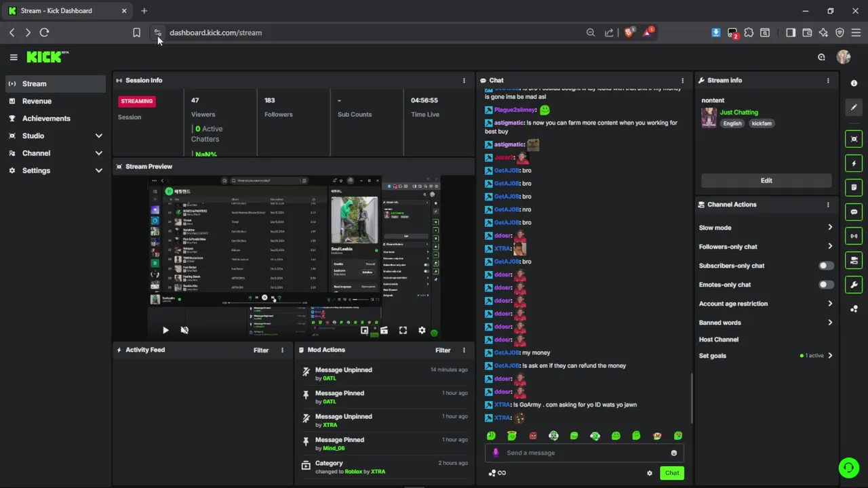Screen dimensions: 868x488
Task: Open Banned words settings
Action: [x=766, y=323]
